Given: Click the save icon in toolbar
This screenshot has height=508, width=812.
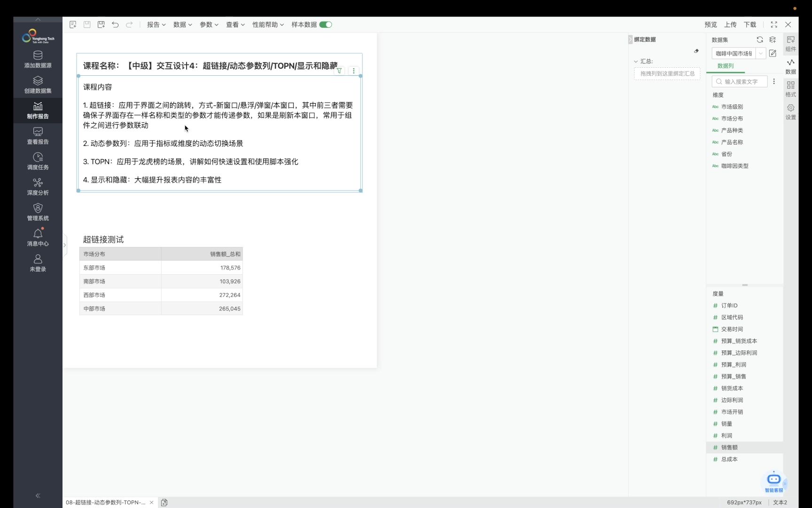Looking at the screenshot, I should click(87, 24).
